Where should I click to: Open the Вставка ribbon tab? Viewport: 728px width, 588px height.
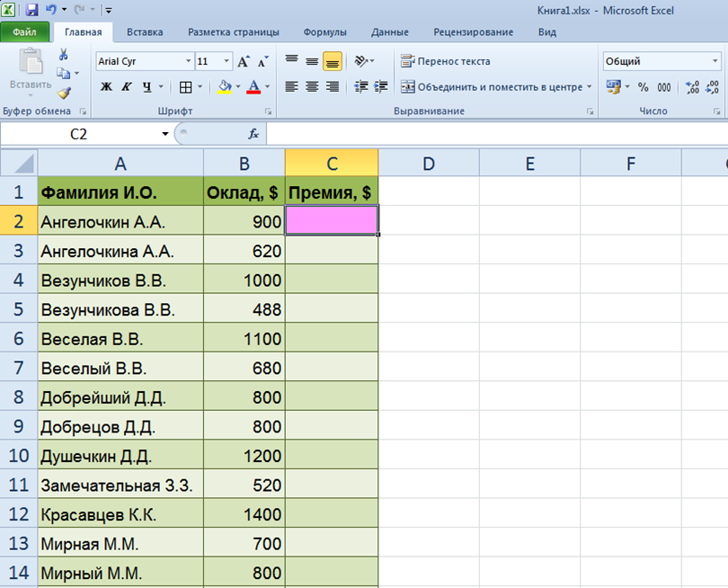(145, 32)
